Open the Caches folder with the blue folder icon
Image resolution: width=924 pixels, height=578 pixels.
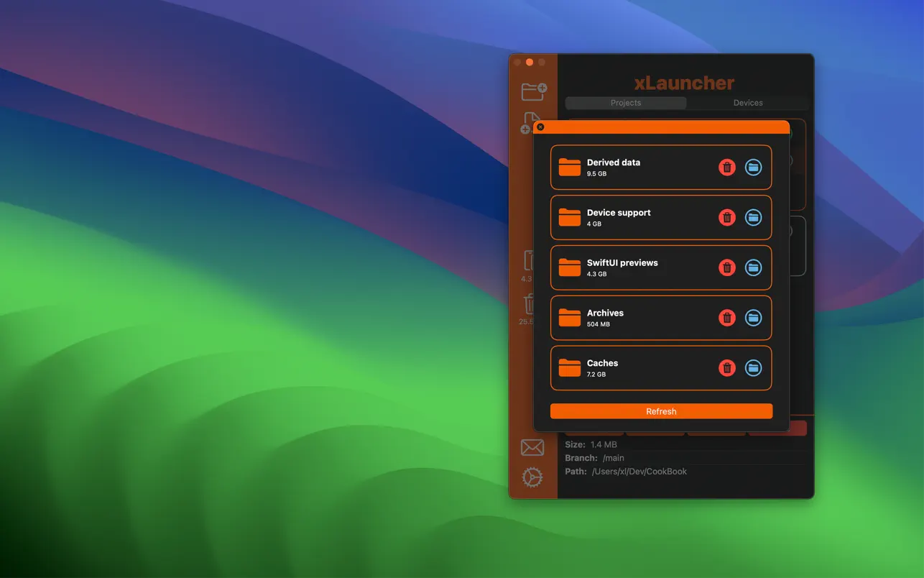click(753, 367)
